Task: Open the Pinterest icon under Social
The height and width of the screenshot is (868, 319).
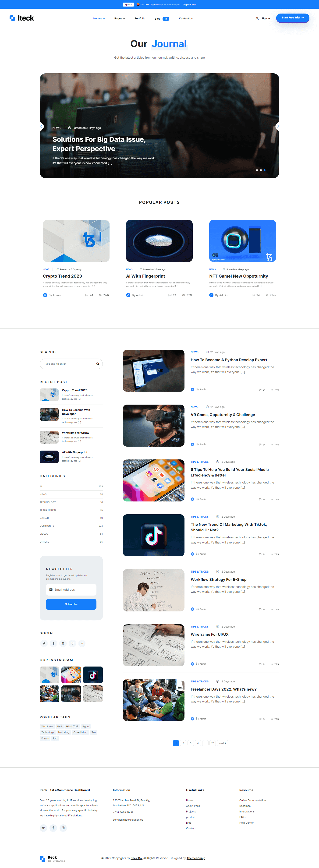Action: pyautogui.click(x=63, y=643)
